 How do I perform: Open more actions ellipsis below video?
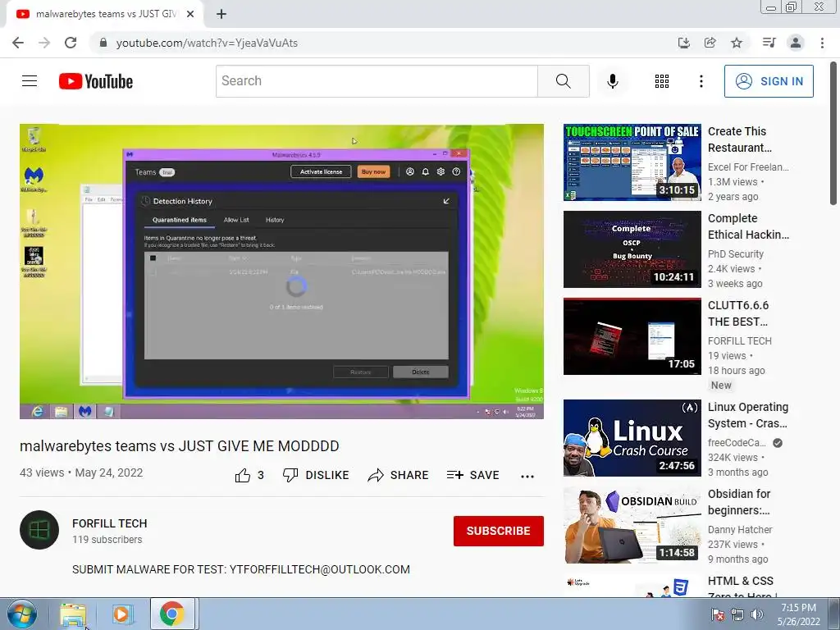(527, 477)
